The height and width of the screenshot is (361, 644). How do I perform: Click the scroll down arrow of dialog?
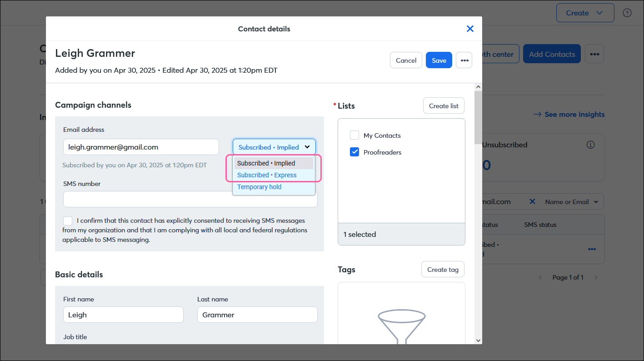478,340
